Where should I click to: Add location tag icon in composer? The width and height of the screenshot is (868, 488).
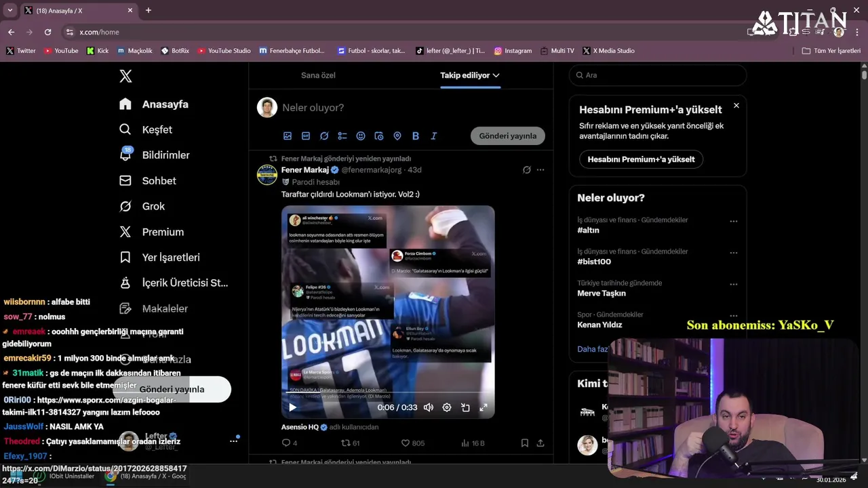click(x=397, y=136)
